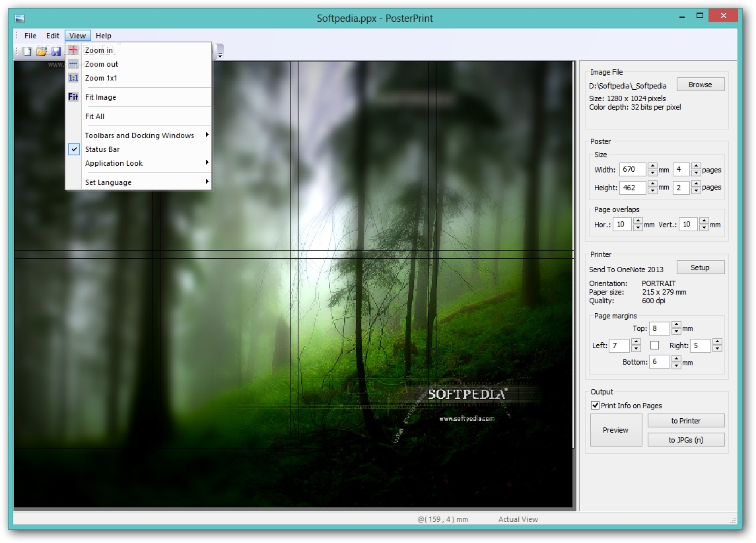The image size is (756, 543).
Task: Toggle Print Info on Pages checkbox
Action: point(596,406)
